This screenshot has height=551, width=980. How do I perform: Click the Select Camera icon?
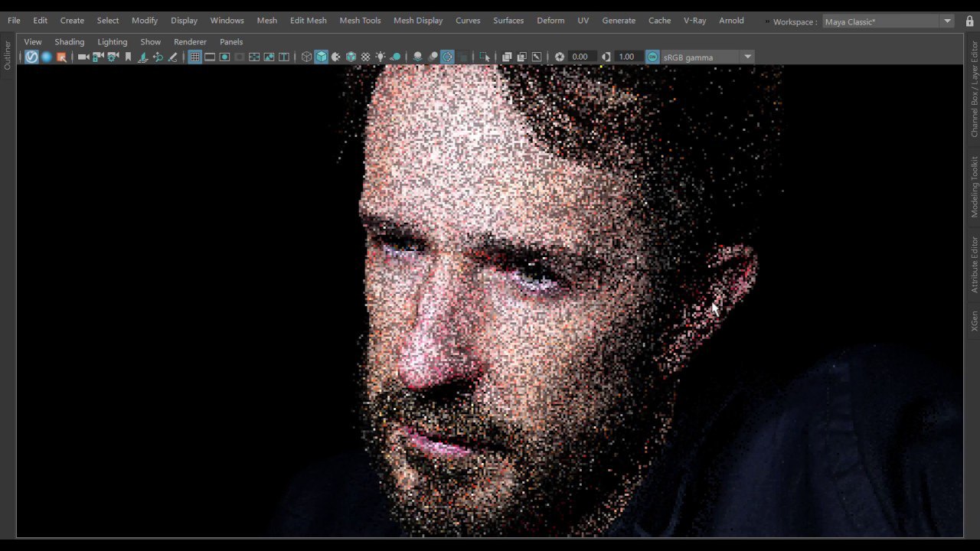pyautogui.click(x=83, y=57)
